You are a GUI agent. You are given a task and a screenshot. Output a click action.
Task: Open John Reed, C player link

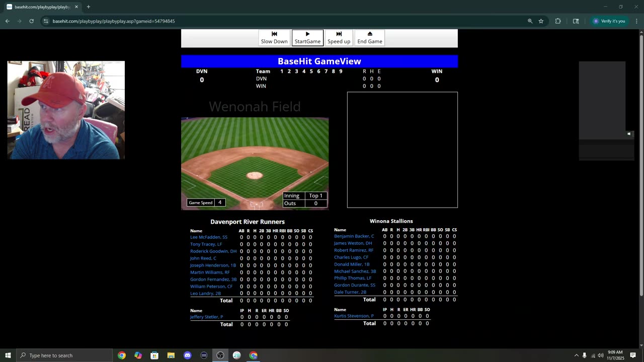click(x=203, y=258)
